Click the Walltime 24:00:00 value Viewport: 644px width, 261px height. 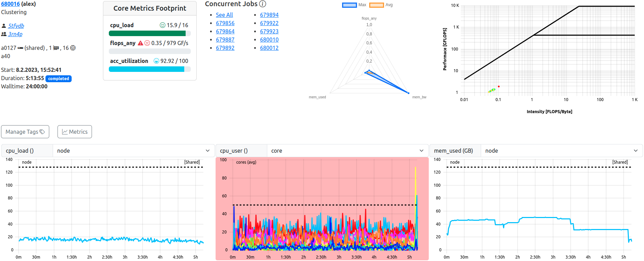click(37, 86)
